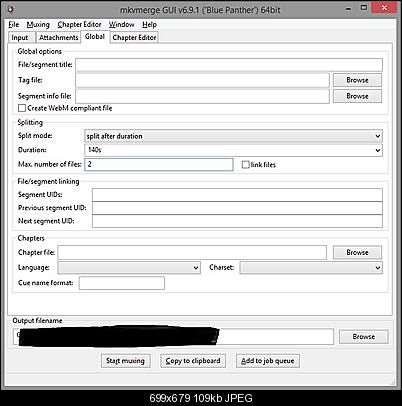Open the chapter Language dropdown
Screen dimensions: 402x406
(x=129, y=268)
